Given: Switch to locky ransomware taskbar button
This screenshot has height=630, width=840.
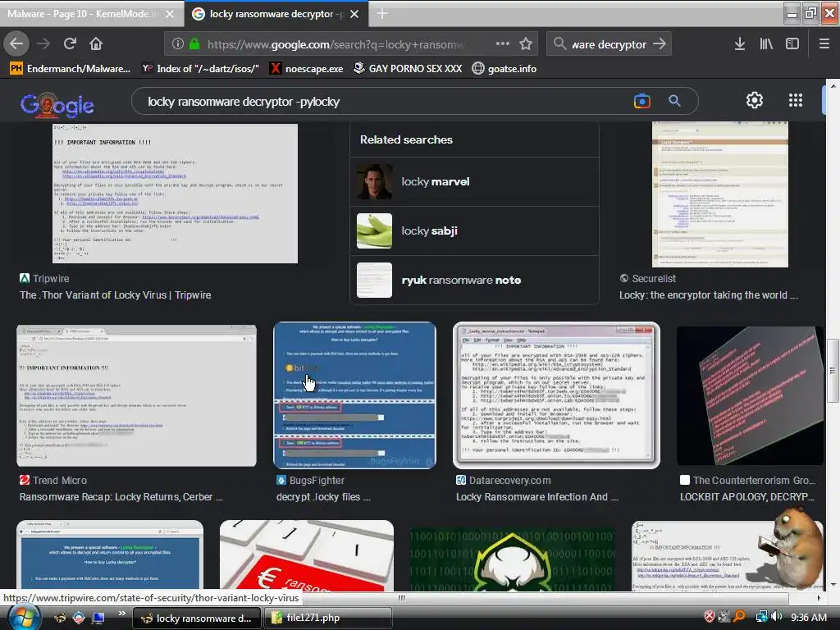Looking at the screenshot, I should click(196, 618).
